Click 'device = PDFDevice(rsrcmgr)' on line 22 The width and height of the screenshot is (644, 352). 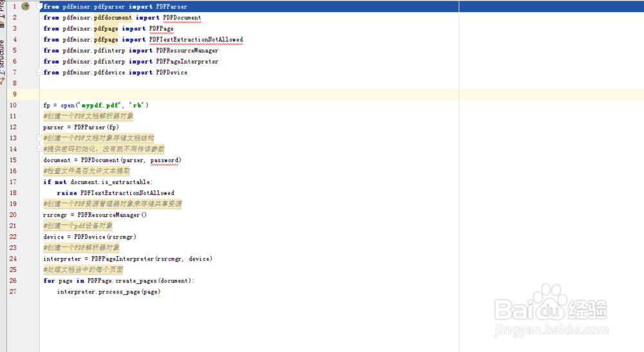click(90, 237)
